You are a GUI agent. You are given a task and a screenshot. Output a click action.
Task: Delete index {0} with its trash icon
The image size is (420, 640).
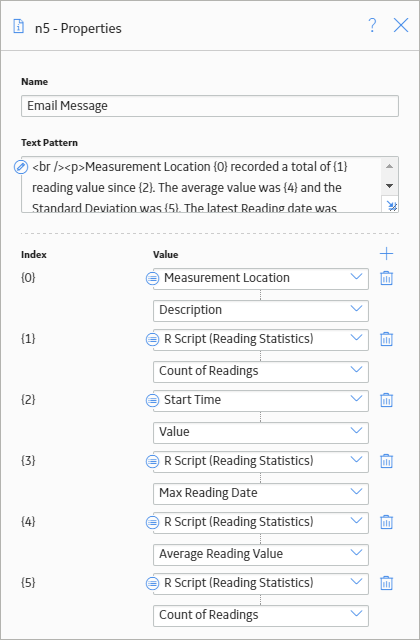[x=386, y=278]
